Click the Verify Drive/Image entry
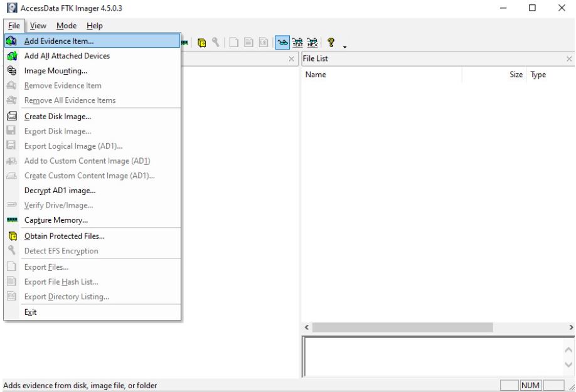 point(92,205)
